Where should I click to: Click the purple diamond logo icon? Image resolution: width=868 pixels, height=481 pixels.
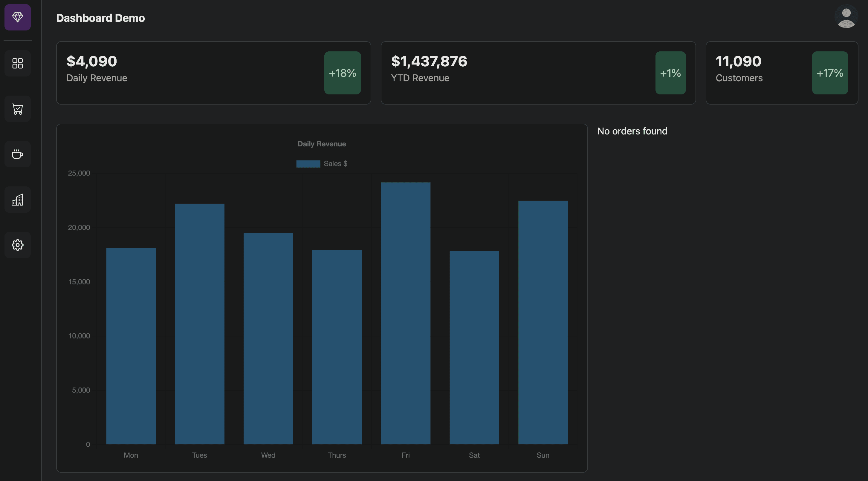tap(18, 17)
